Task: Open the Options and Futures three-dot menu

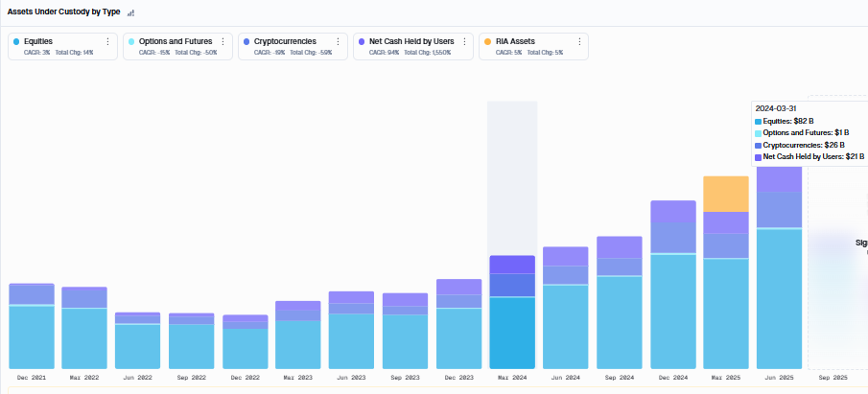Action: [223, 41]
